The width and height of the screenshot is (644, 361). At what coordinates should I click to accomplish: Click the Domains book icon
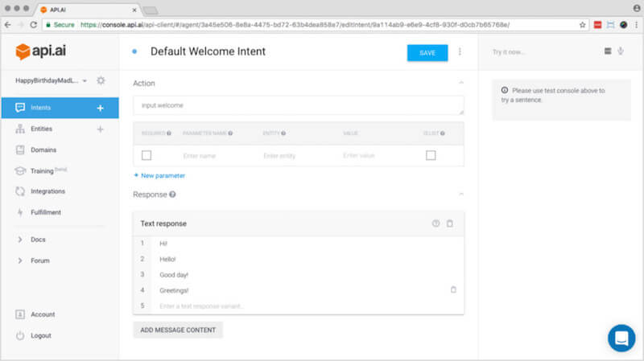(20, 150)
